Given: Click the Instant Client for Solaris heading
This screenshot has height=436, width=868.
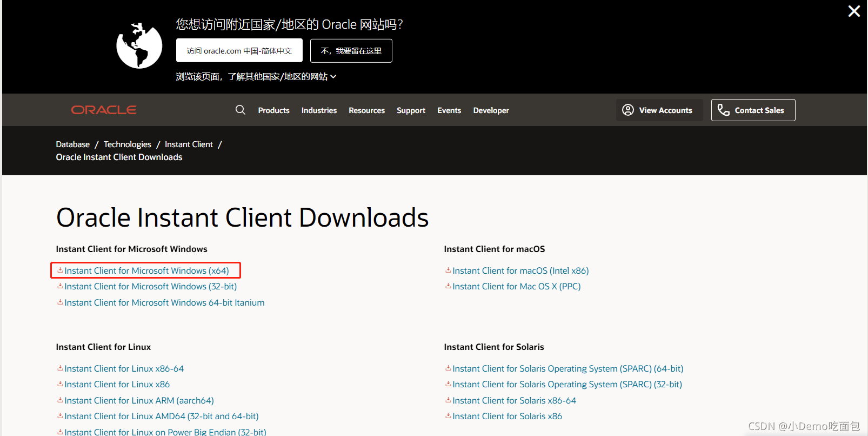Looking at the screenshot, I should point(494,347).
